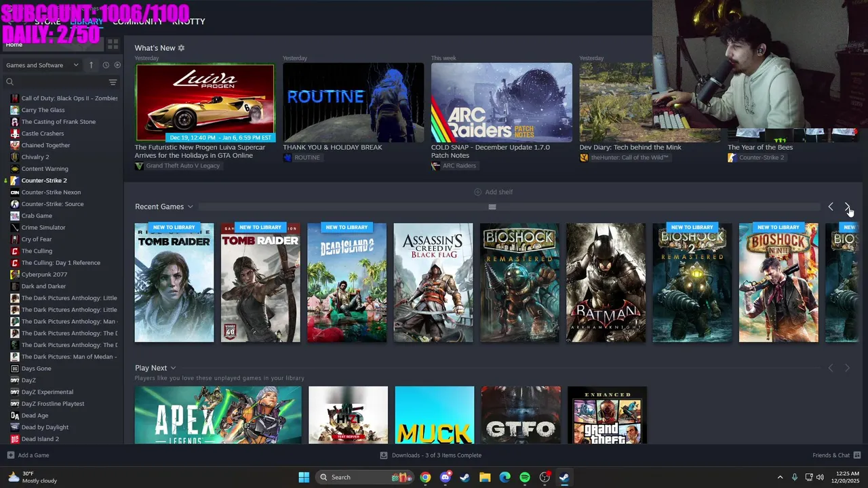Click the Add a Game plus icon

pos(10,455)
